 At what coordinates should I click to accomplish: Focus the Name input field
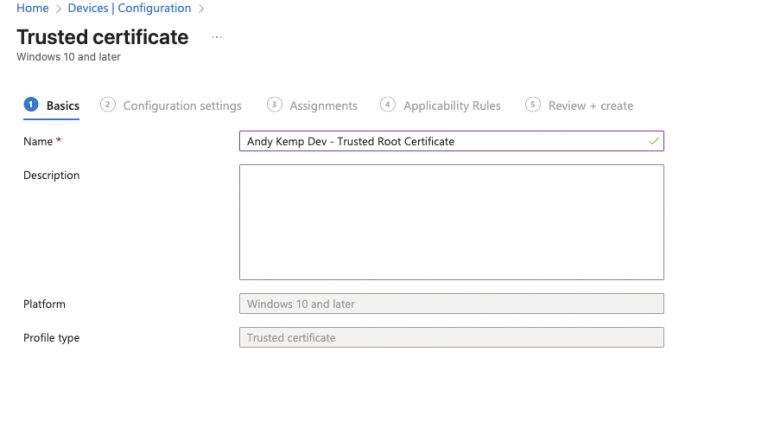pos(440,142)
